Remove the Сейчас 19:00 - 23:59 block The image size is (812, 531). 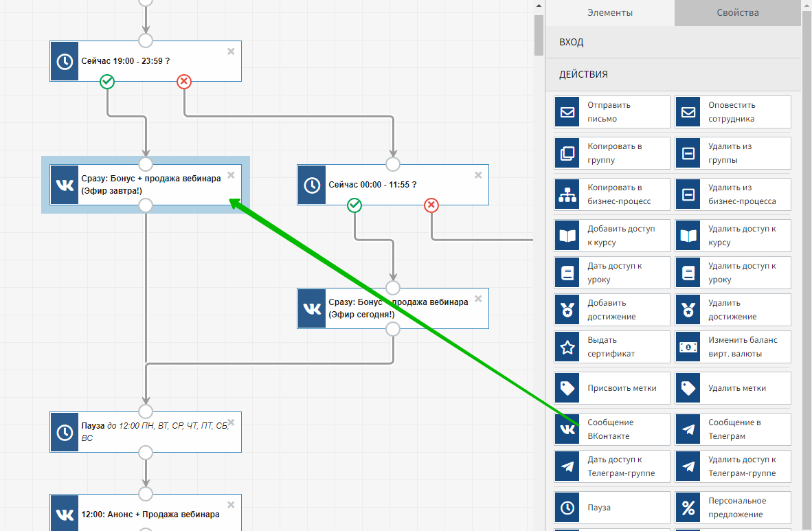pos(231,52)
